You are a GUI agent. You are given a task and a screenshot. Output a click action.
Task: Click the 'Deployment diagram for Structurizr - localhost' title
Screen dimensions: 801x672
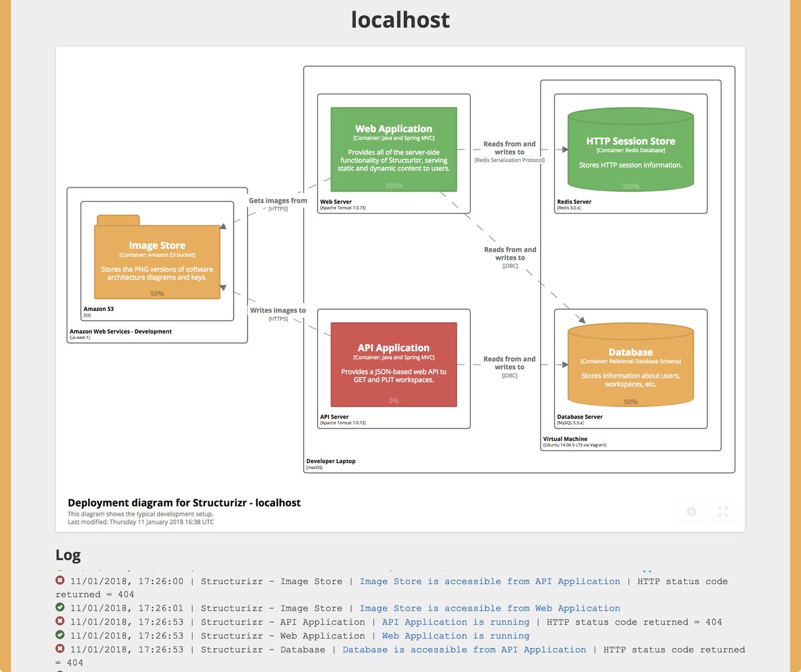pos(184,502)
